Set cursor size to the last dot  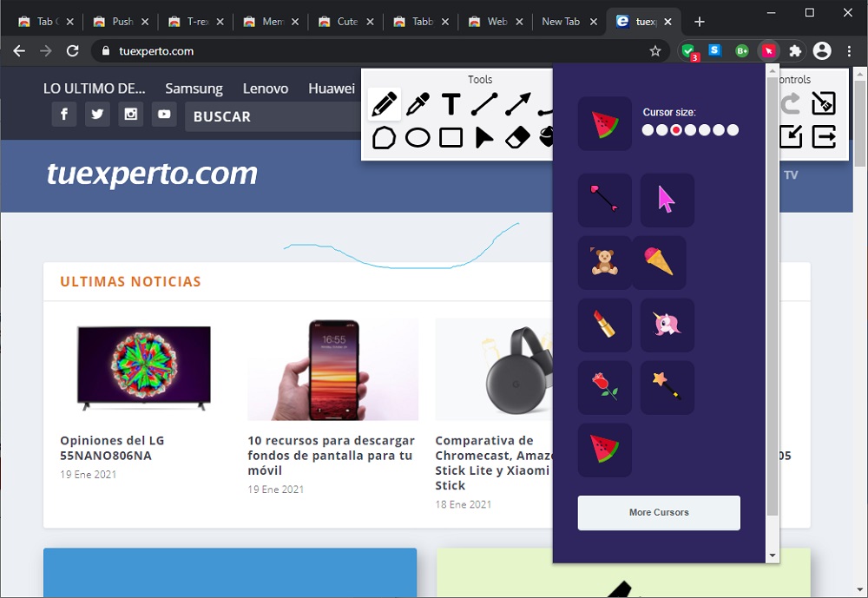733,130
